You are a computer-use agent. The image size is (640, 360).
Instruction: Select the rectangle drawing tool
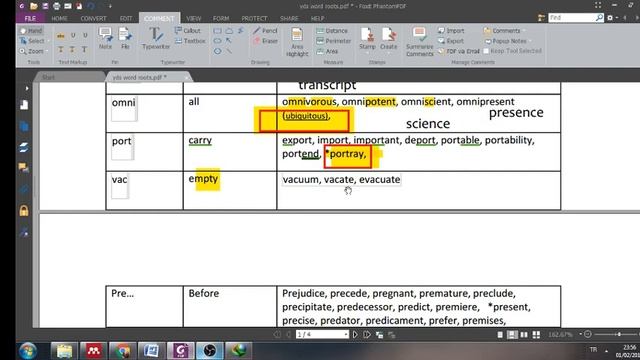(x=218, y=31)
